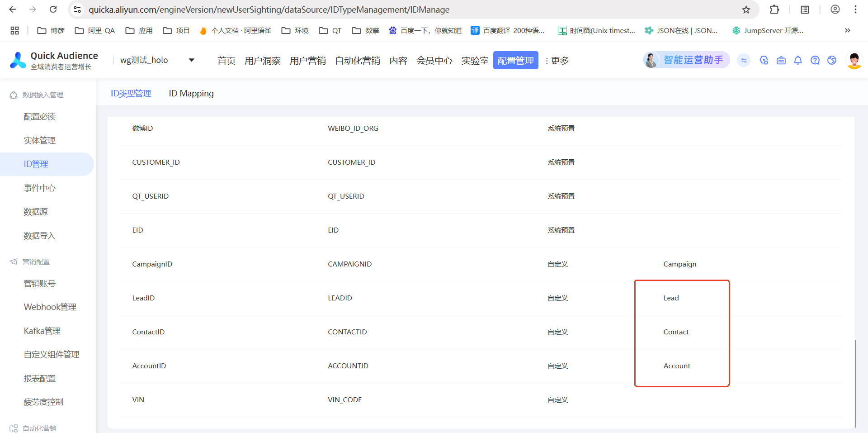
Task: Open the QT bookmark folder
Action: click(x=330, y=30)
